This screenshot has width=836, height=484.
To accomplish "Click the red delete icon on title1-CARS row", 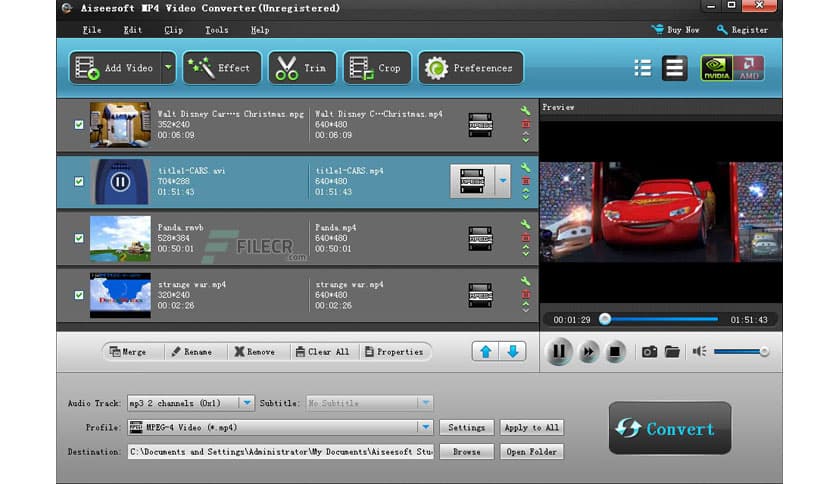I will point(526,181).
